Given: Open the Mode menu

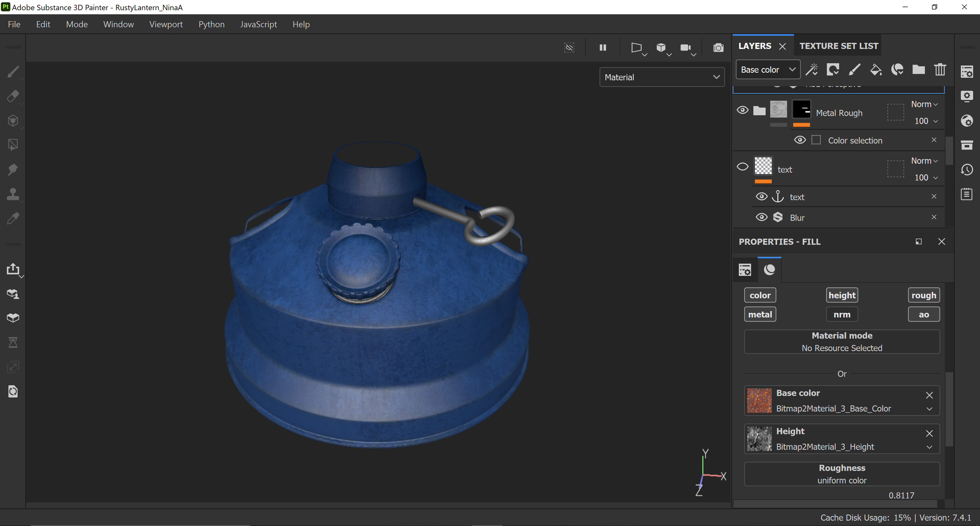Looking at the screenshot, I should point(77,24).
